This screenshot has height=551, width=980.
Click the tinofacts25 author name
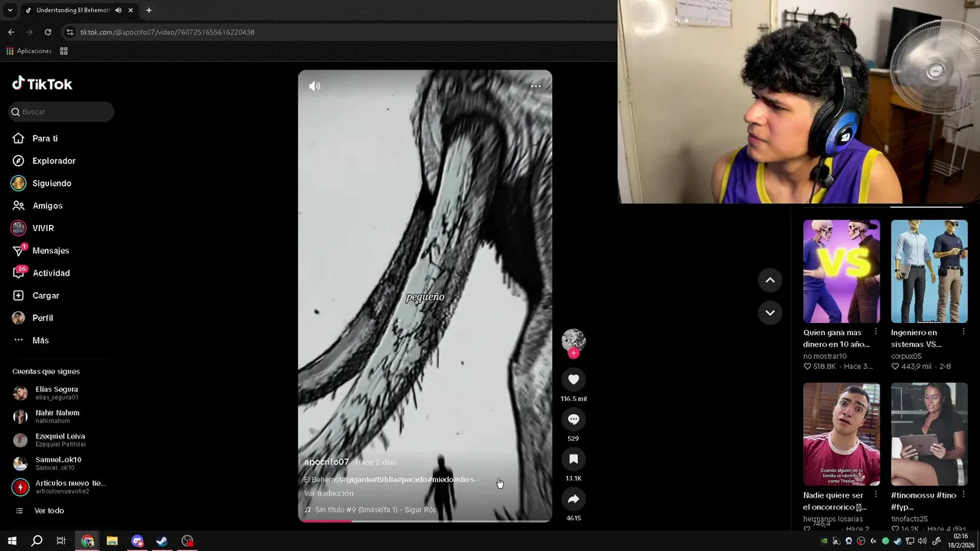(x=910, y=519)
